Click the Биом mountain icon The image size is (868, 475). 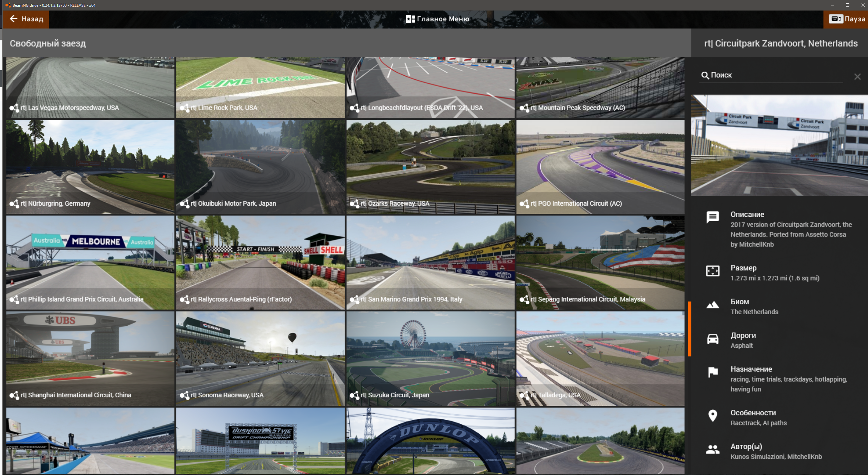713,305
